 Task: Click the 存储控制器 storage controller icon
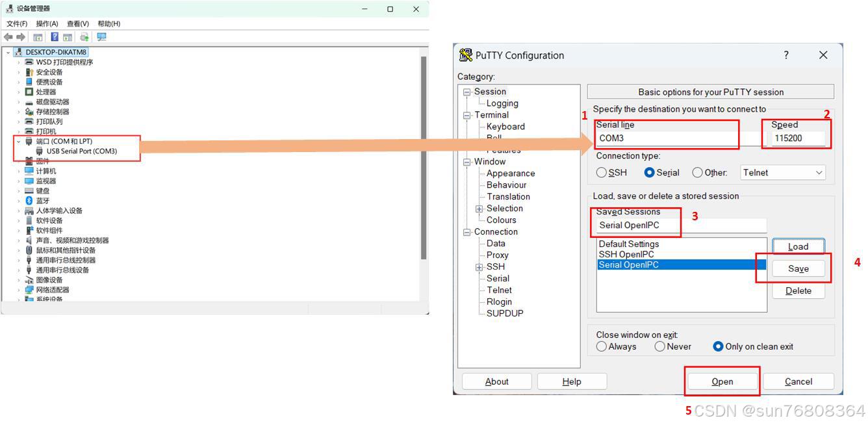coord(29,112)
